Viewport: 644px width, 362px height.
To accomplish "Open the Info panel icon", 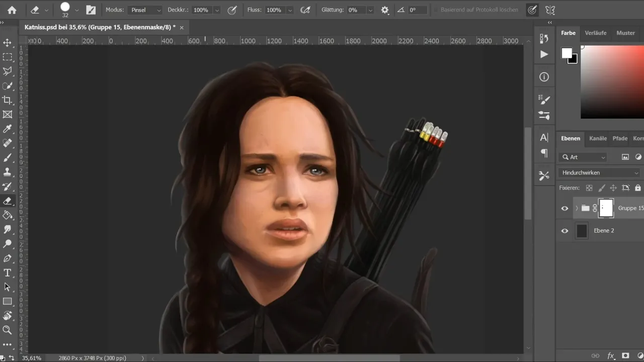I will [x=544, y=77].
